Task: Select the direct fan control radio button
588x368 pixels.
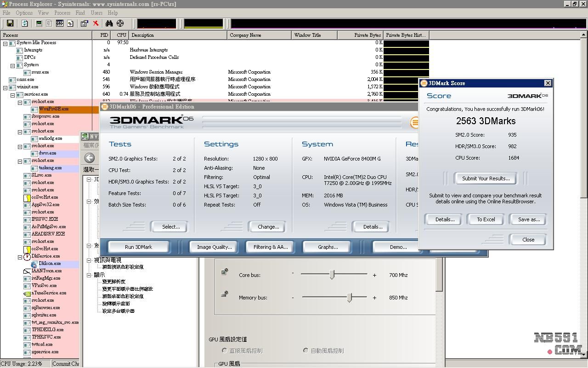Action: 225,351
